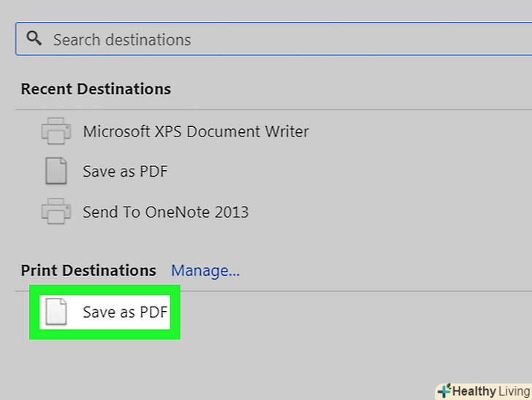Click the Search destinations input field
Viewport: 532px width, 400px height.
tap(278, 39)
